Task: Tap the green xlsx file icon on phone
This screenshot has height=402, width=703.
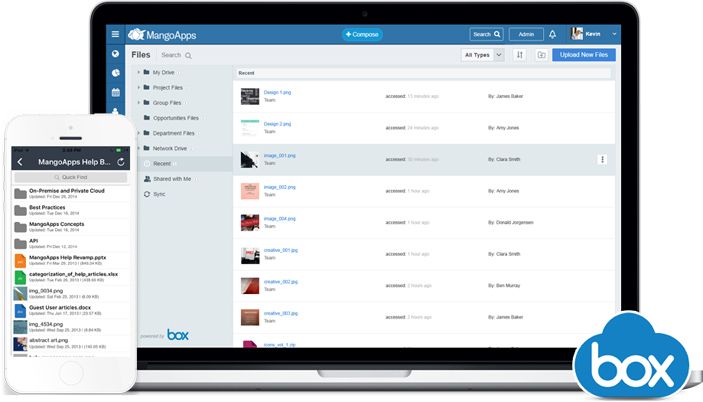Action: pyautogui.click(x=20, y=277)
